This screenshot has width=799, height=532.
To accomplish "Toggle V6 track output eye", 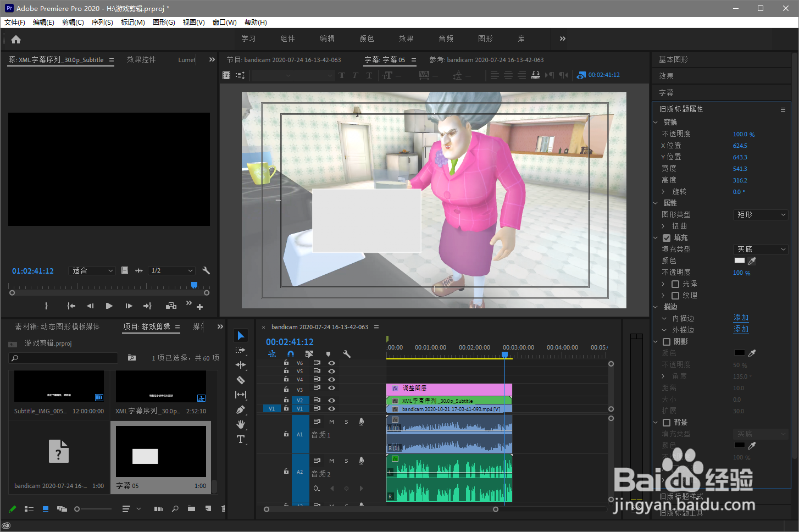I will click(x=331, y=363).
